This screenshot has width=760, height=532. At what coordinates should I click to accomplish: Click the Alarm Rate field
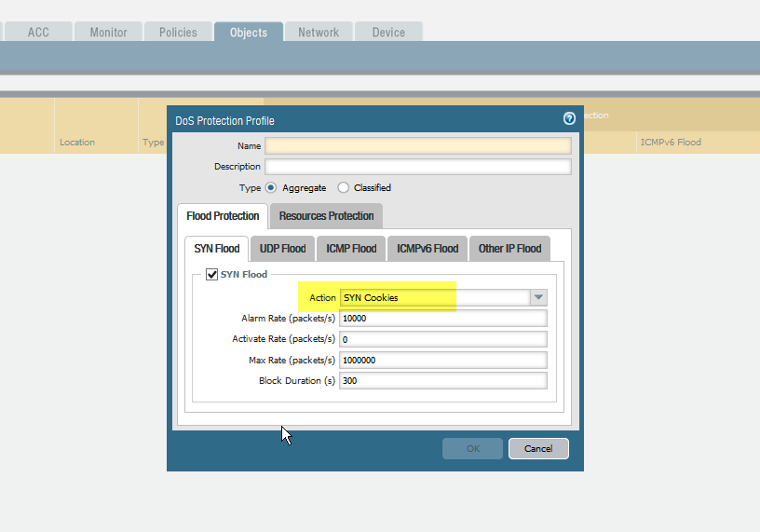[442, 319]
